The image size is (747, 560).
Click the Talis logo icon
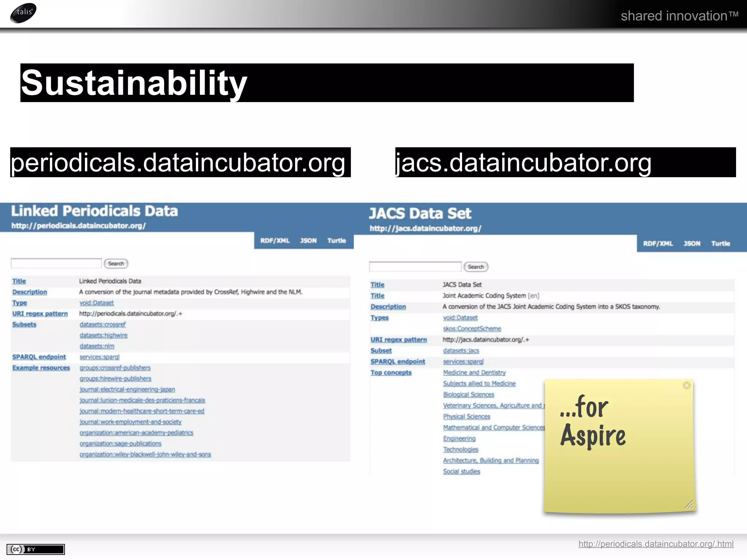coord(23,13)
